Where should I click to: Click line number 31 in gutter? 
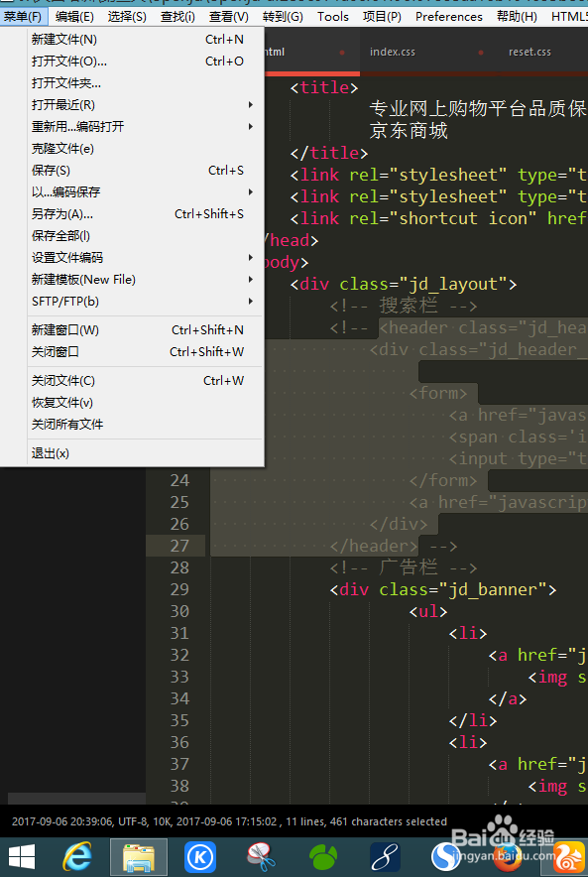point(179,633)
